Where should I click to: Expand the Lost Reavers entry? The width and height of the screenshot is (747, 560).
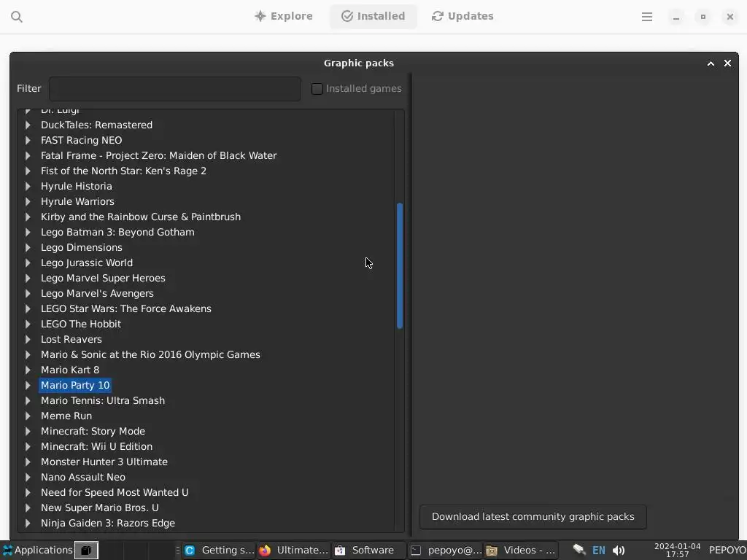click(28, 339)
